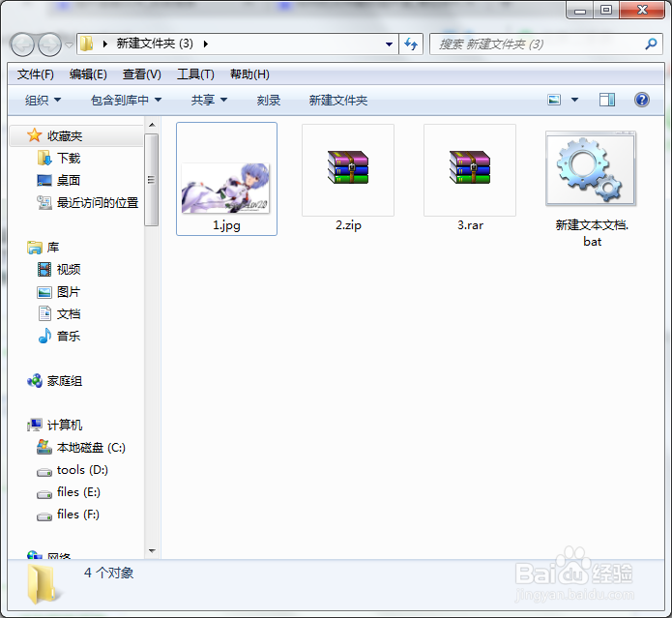Click the navigation pane scrollbar thumb
This screenshot has height=618, width=672.
151,180
